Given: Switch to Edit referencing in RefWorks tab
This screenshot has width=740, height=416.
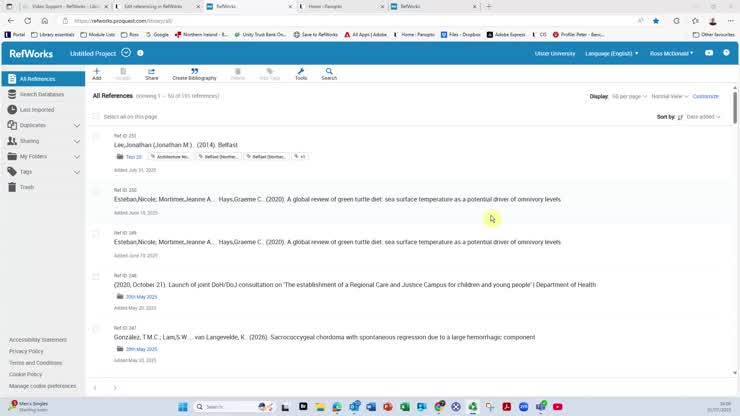Looking at the screenshot, I should click(157, 7).
